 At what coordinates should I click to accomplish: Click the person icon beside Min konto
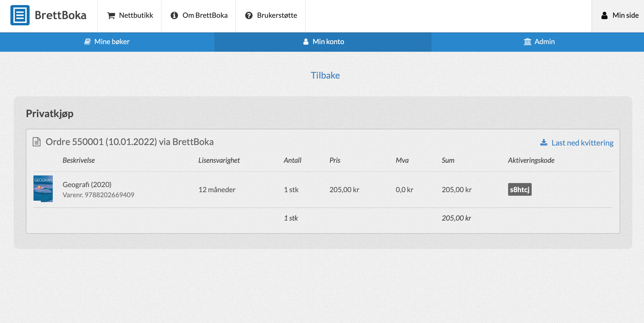click(306, 42)
